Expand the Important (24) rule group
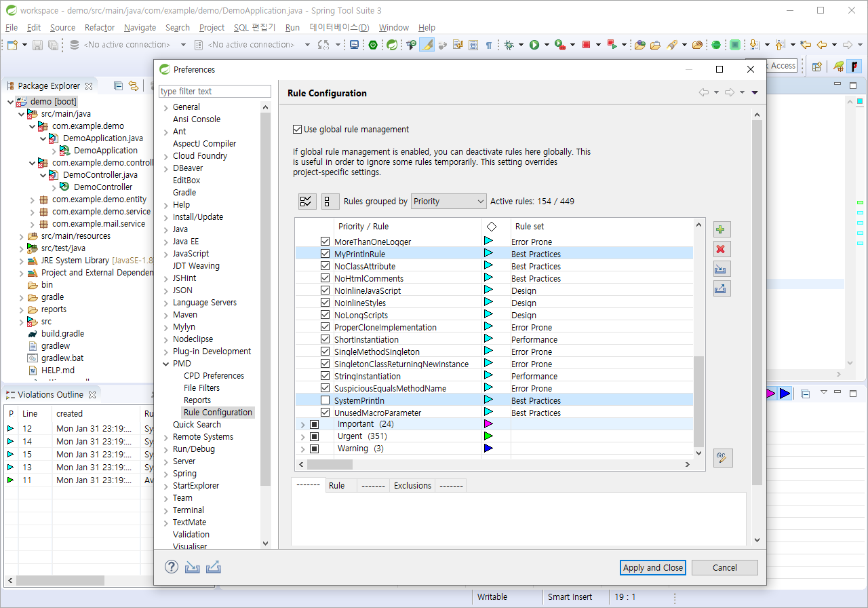 click(302, 424)
